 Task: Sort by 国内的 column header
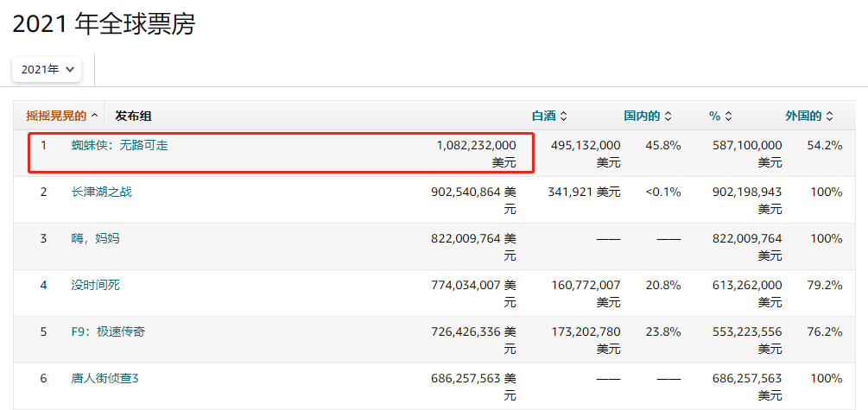(648, 116)
